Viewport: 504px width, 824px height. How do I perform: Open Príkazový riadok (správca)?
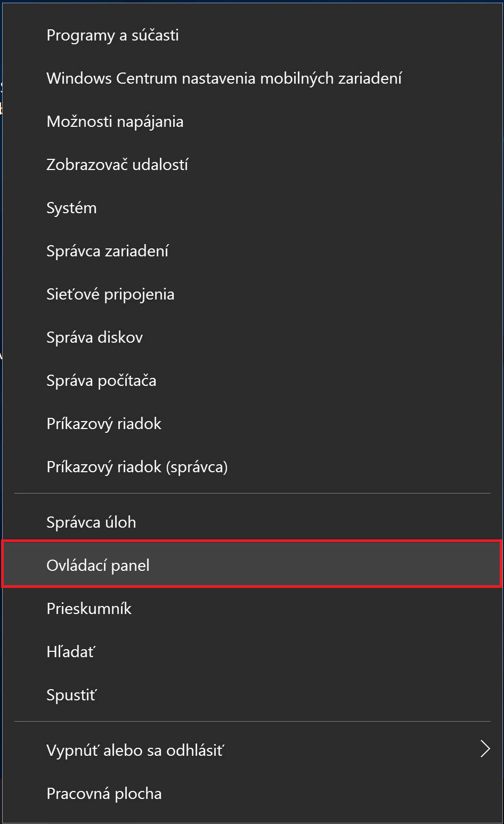pyautogui.click(x=252, y=467)
